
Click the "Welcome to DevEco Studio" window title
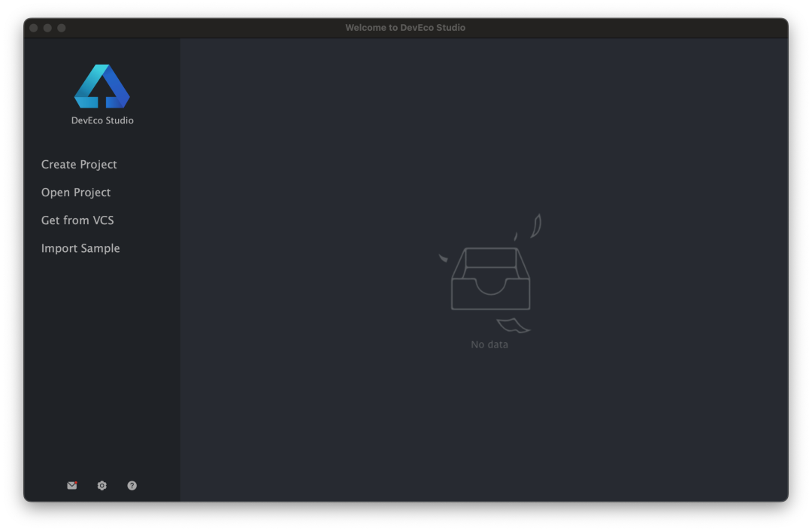pyautogui.click(x=405, y=28)
